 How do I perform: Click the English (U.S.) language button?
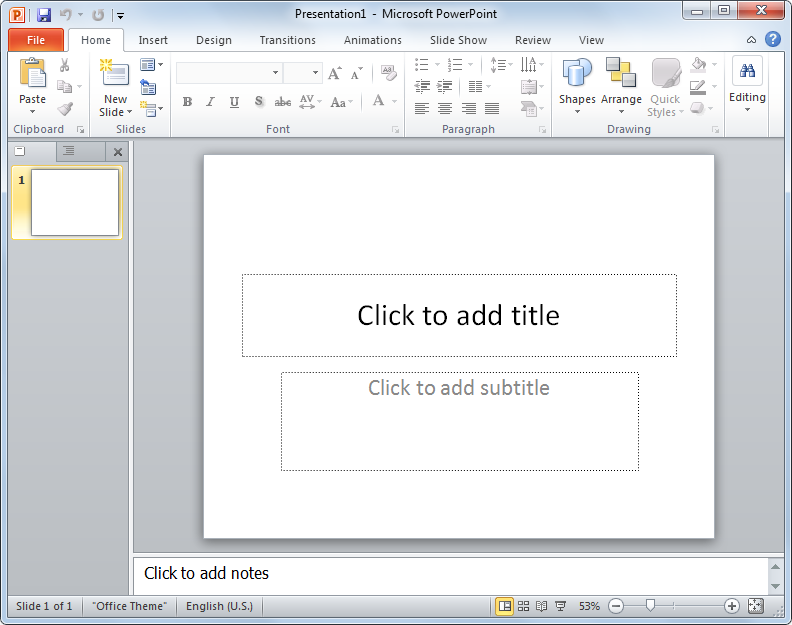pos(219,606)
